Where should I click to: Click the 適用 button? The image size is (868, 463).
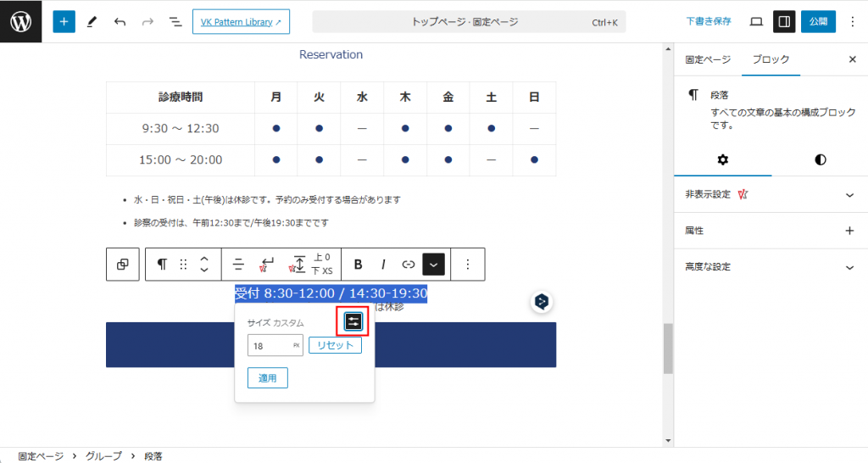[267, 378]
